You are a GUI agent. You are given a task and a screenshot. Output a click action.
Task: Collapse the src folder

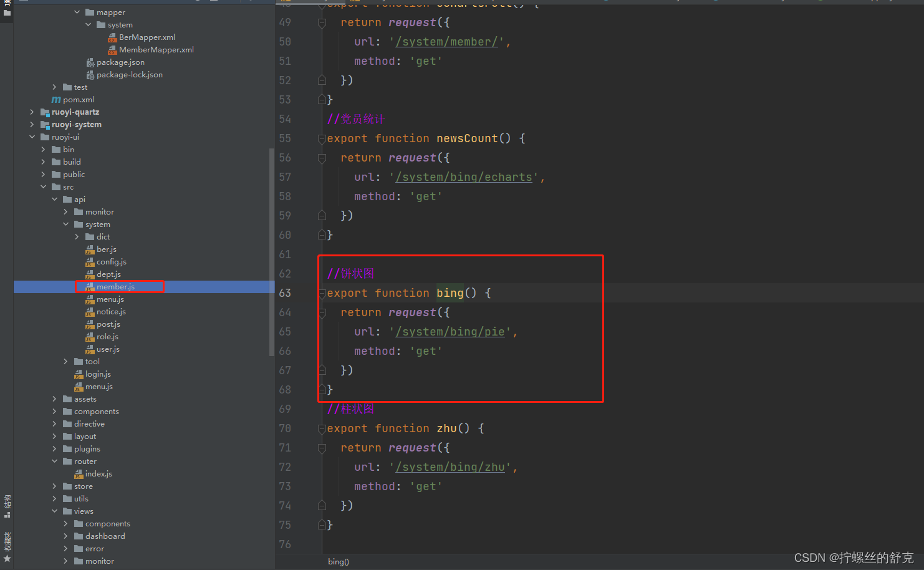(x=43, y=187)
